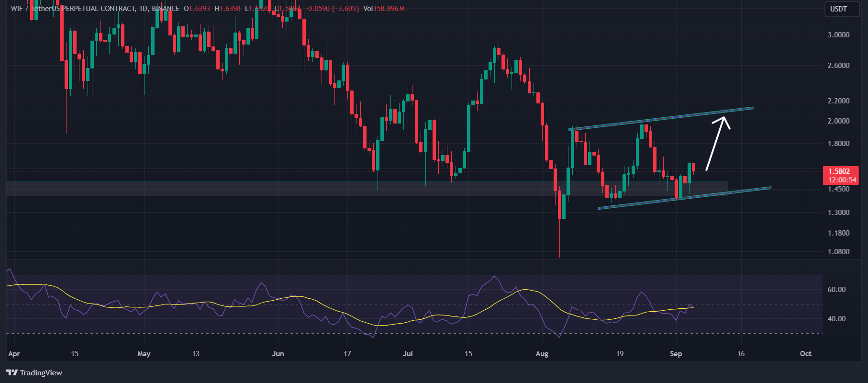Click the 1.4500 price axis label
868x383 pixels.
838,189
